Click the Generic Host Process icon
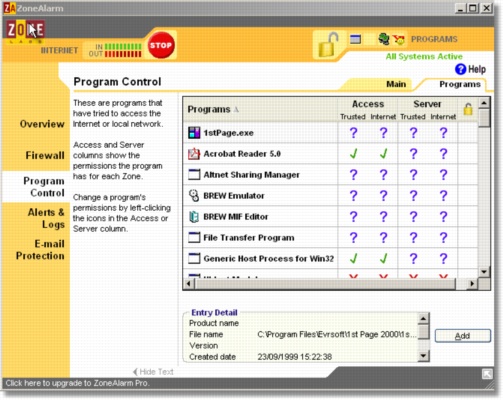The width and height of the screenshot is (503, 400). point(194,258)
